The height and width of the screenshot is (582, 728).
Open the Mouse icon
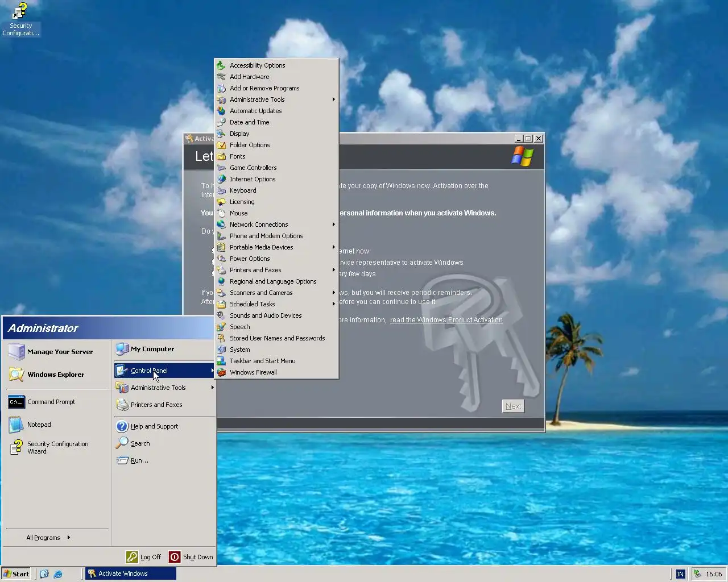point(221,213)
